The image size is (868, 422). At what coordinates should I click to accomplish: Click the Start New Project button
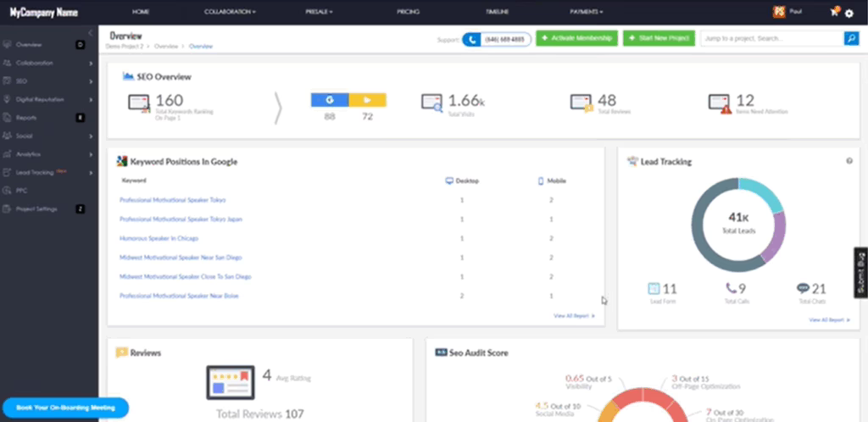(x=659, y=38)
